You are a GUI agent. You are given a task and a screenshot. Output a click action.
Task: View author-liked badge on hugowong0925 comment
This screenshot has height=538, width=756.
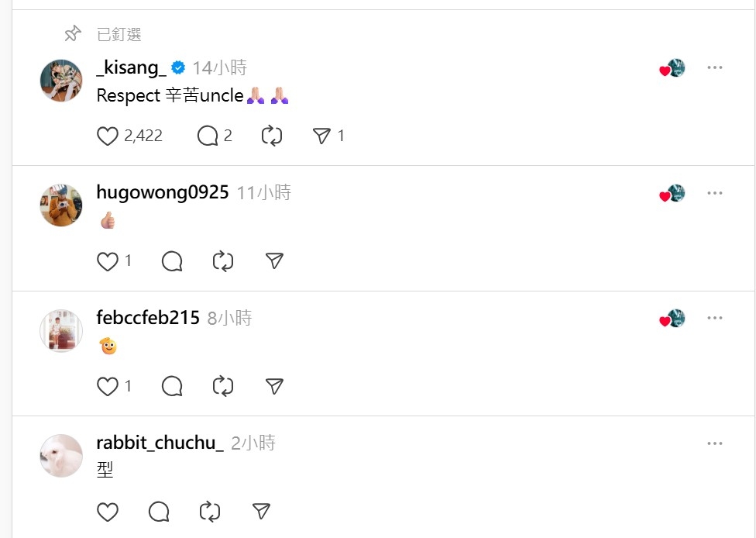click(672, 194)
